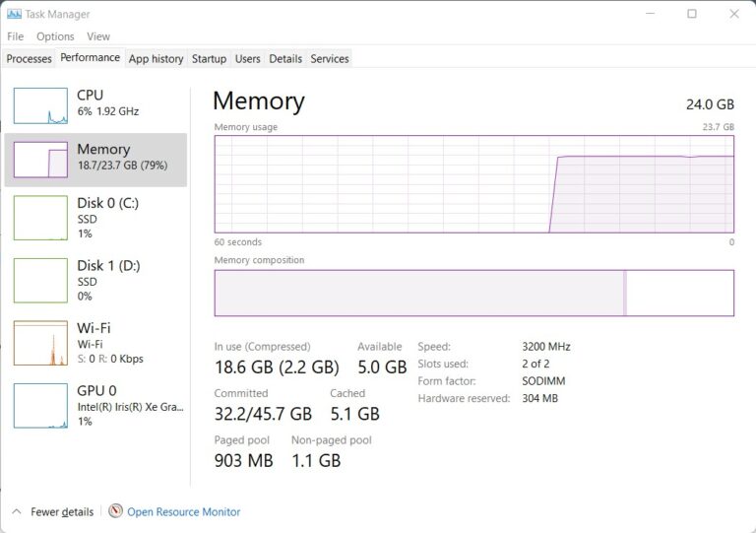Open the View menu
Viewport: 756px width, 533px height.
pyautogui.click(x=98, y=36)
